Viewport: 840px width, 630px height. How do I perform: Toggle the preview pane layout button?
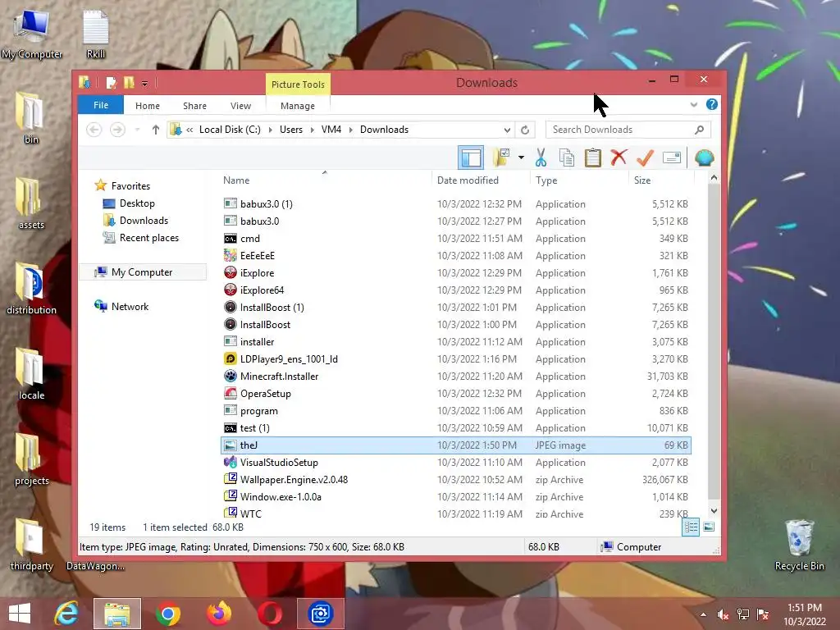click(471, 158)
